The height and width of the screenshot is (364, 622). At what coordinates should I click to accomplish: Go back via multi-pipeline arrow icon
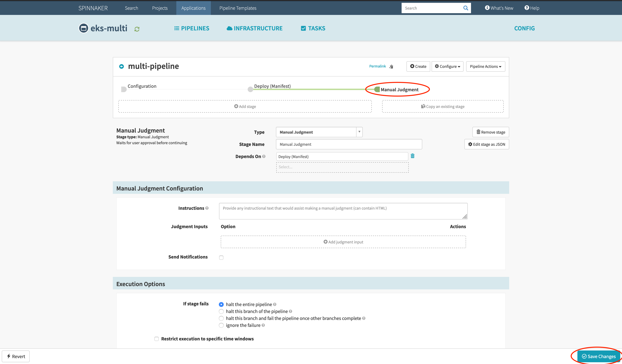point(121,66)
